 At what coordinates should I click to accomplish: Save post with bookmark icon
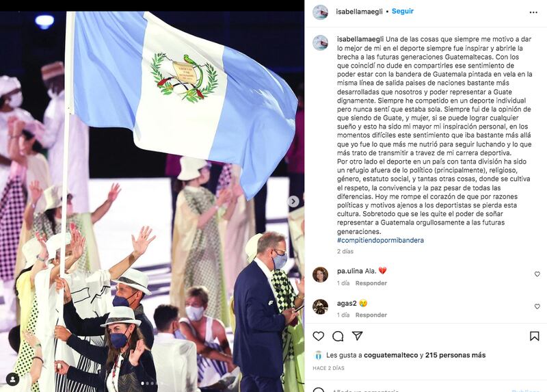click(534, 336)
